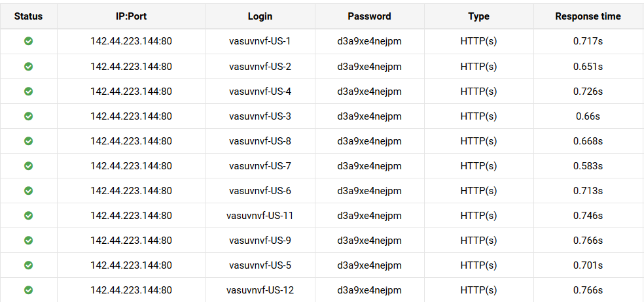This screenshot has height=302, width=644.
Task: Sort table by Type header
Action: [478, 16]
